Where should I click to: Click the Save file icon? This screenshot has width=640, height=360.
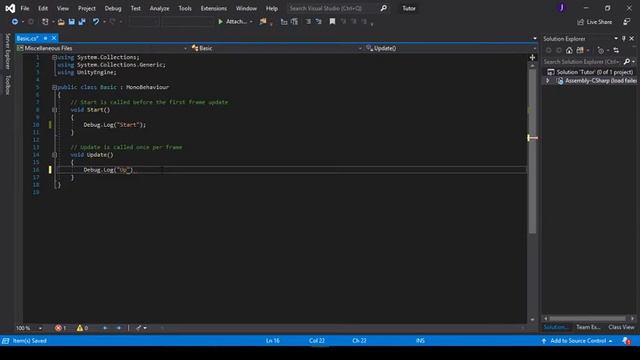(x=71, y=22)
